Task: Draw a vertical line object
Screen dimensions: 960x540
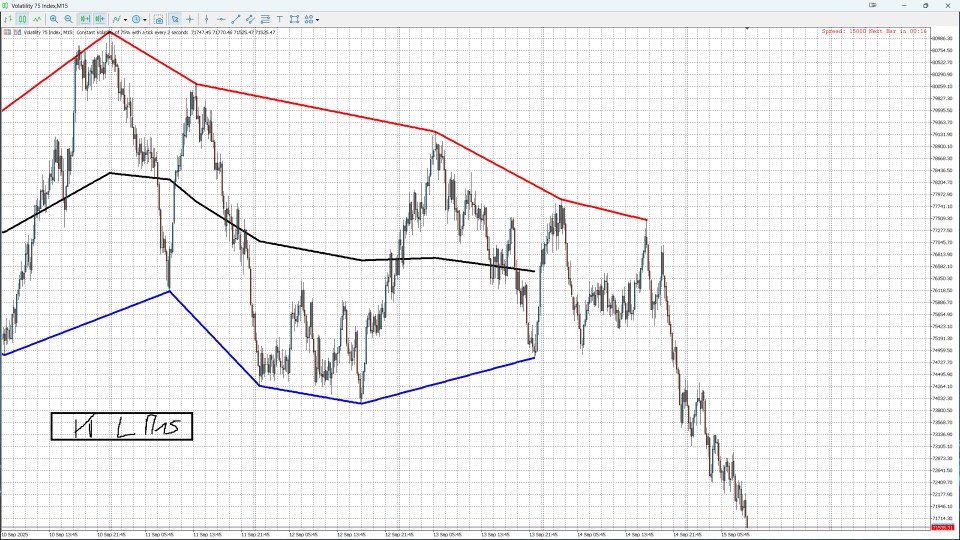Action: [206, 20]
